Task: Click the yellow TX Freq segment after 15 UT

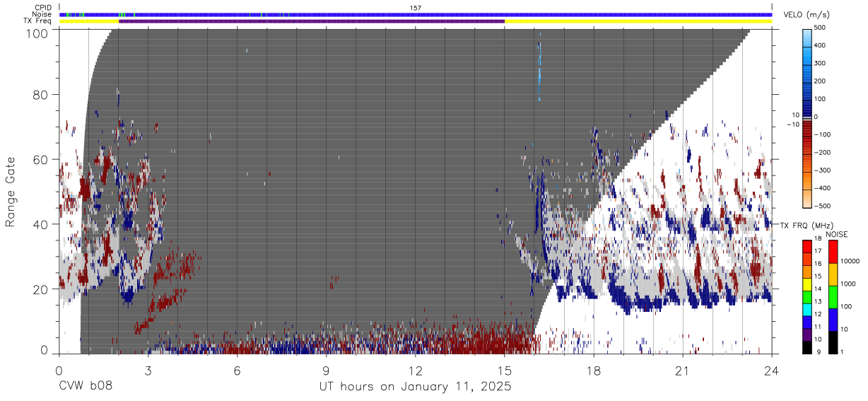Action: pos(638,21)
